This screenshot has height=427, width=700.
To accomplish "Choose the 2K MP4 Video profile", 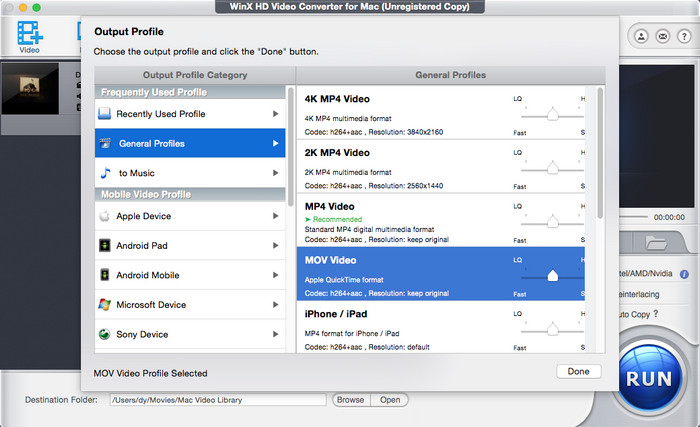I will coord(441,167).
